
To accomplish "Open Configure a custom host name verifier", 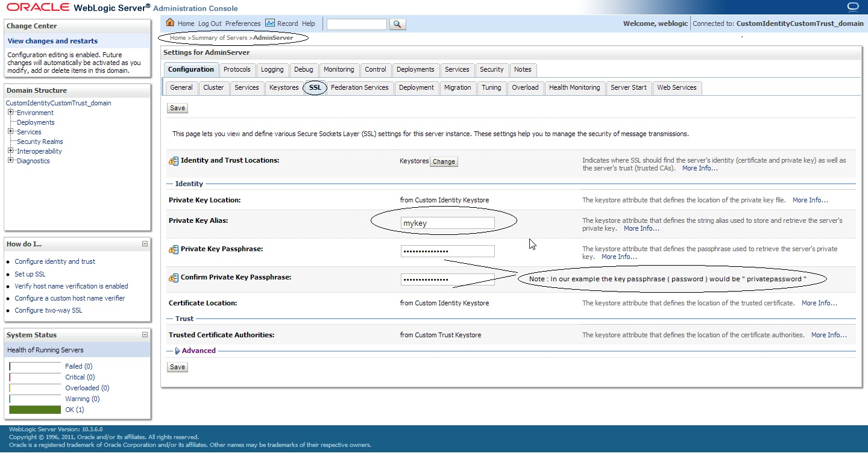I will (x=70, y=298).
